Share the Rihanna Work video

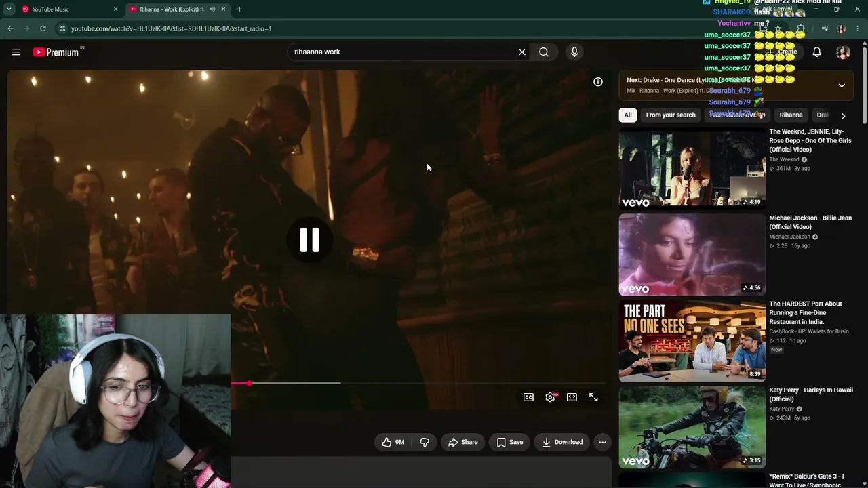click(463, 443)
